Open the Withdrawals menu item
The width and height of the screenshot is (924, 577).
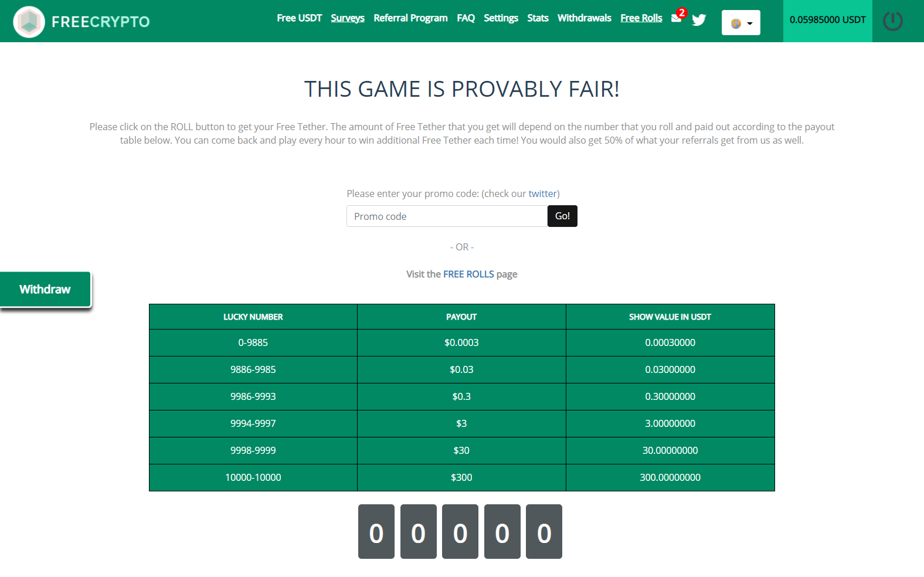coord(585,18)
